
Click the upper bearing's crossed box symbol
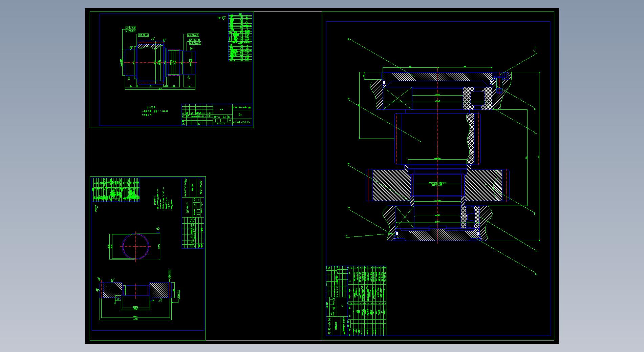[397, 98]
